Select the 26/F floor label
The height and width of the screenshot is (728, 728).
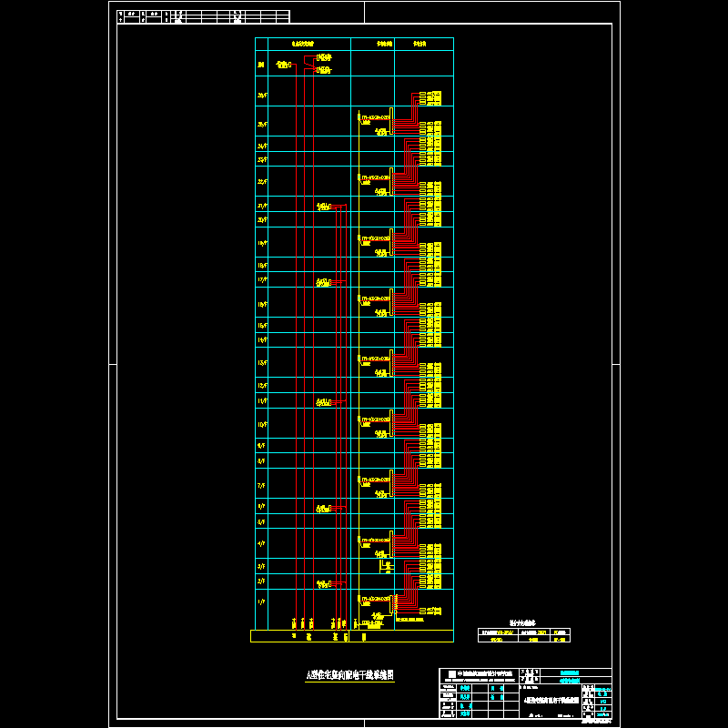point(262,95)
